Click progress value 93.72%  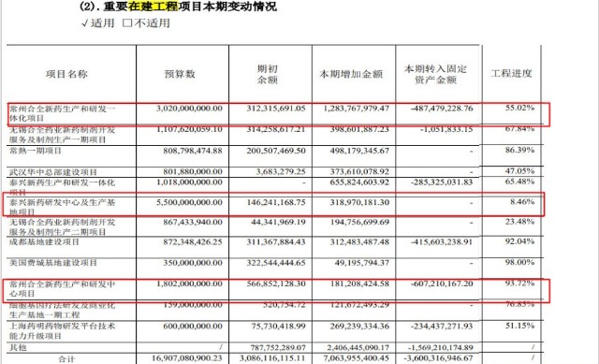coord(520,283)
